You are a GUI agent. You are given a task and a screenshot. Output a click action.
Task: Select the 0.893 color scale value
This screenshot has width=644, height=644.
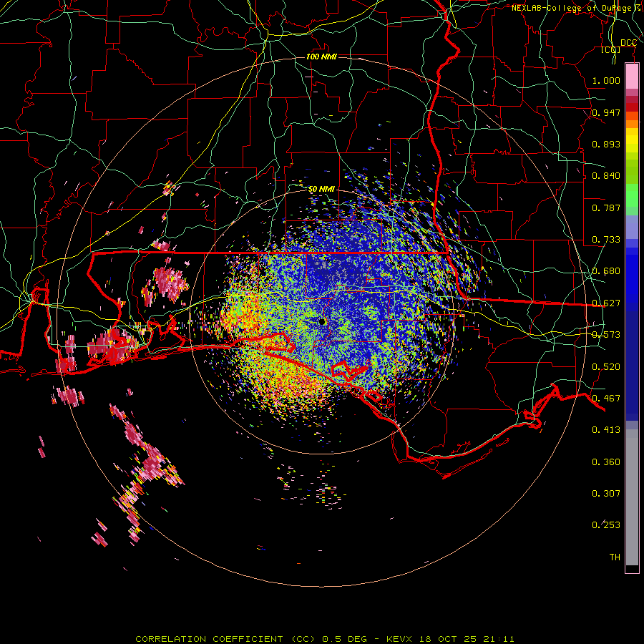(x=606, y=144)
